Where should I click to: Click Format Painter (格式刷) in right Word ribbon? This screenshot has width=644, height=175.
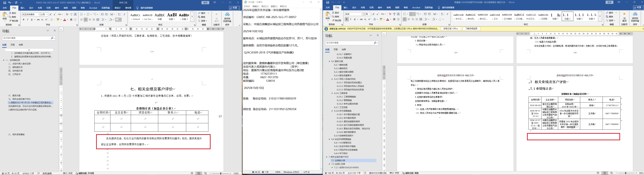[x=336, y=20]
